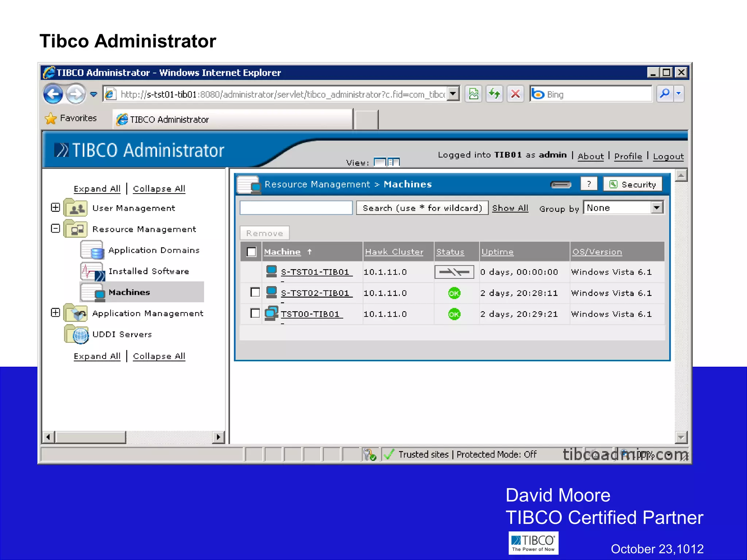
Task: Open the Security button
Action: [632, 184]
